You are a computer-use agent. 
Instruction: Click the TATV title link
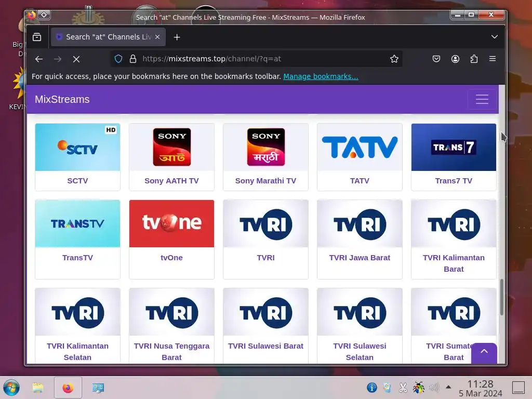(x=360, y=181)
